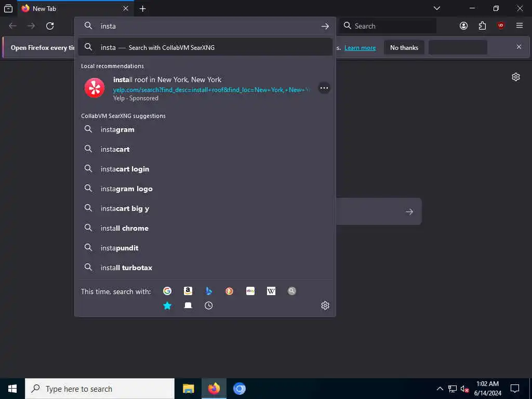This screenshot has width=532, height=399.
Task: Search open tabs with the tabs icon
Action: pyautogui.click(x=188, y=305)
